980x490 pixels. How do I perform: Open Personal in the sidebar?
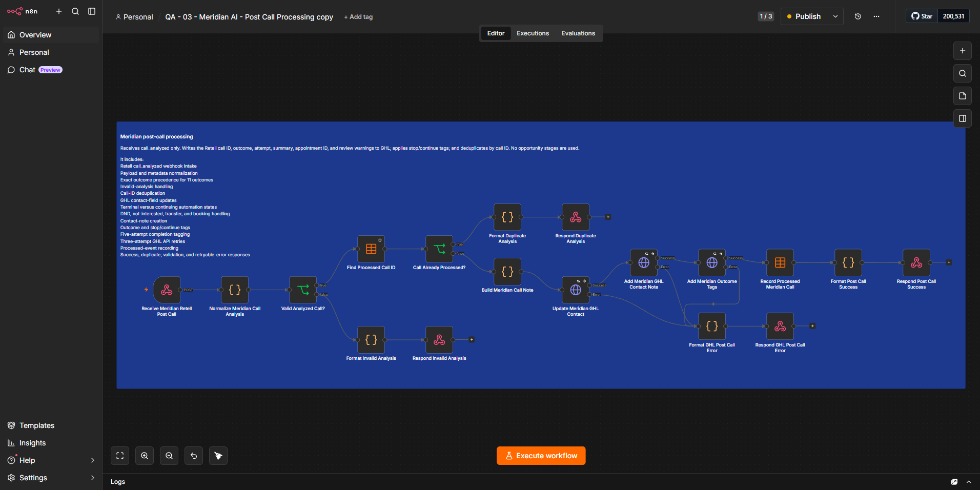click(51, 52)
